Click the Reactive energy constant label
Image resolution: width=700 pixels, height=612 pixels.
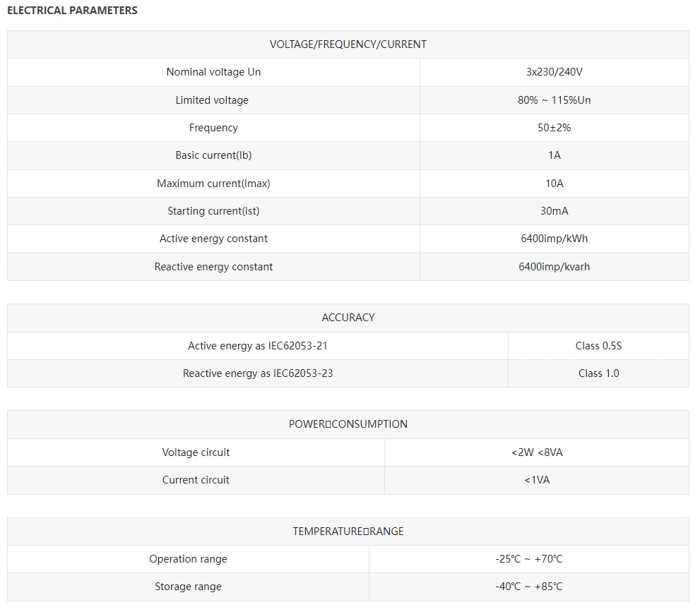[x=213, y=267]
